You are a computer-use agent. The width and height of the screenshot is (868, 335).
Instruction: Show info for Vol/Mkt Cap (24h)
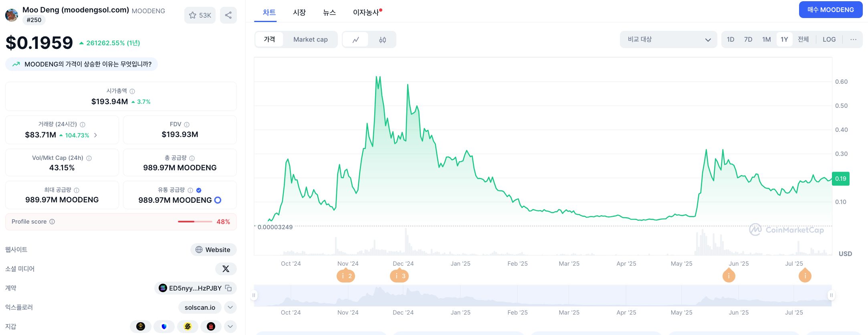pos(89,158)
